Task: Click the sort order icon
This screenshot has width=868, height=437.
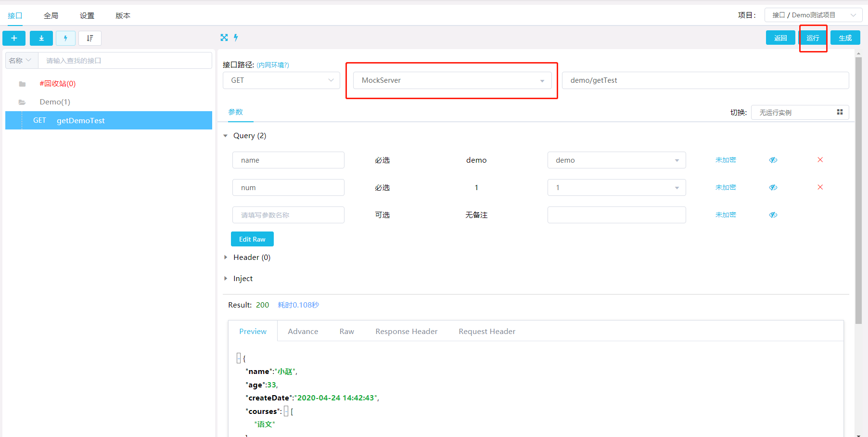Action: [x=89, y=38]
